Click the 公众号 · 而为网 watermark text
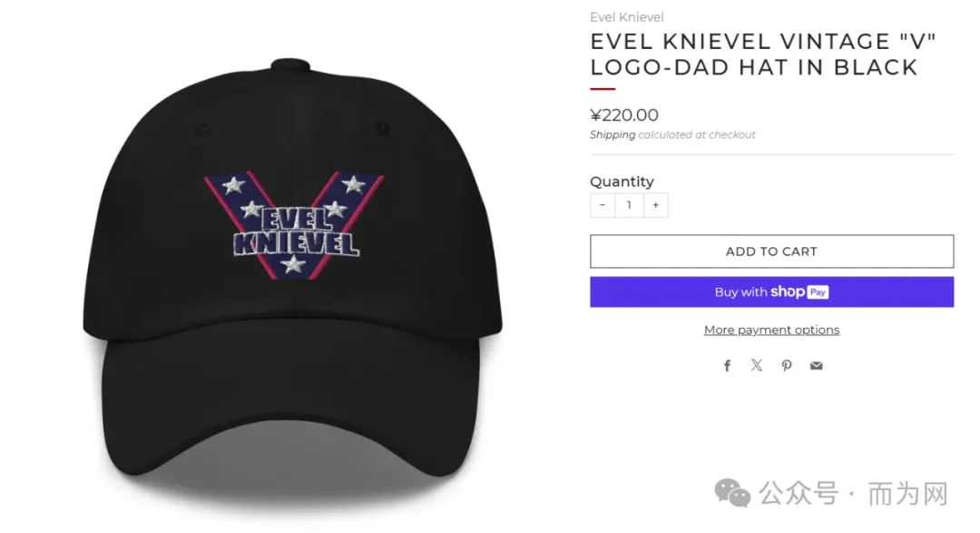Viewport: 980px width, 533px height. (x=853, y=494)
